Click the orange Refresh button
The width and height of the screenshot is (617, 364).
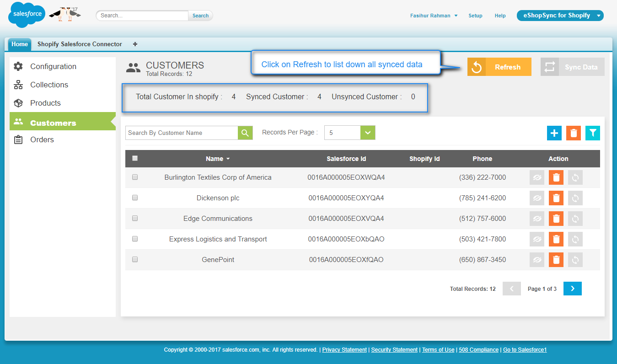(499, 67)
